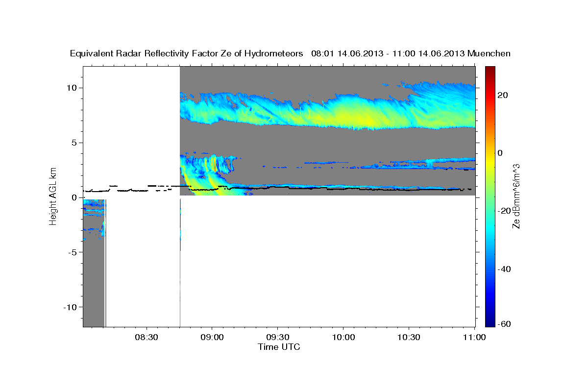This screenshot has height=392, width=588.
Task: Click the dark red top of colorbar
Action: pos(490,69)
